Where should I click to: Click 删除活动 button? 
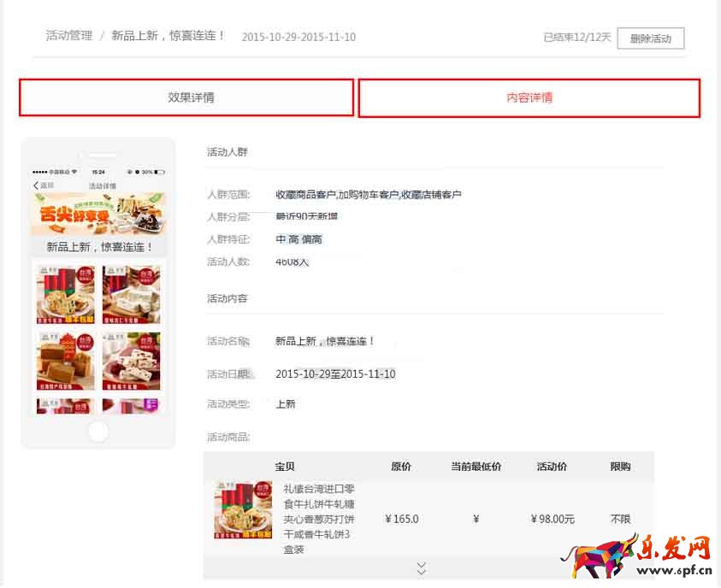point(650,38)
